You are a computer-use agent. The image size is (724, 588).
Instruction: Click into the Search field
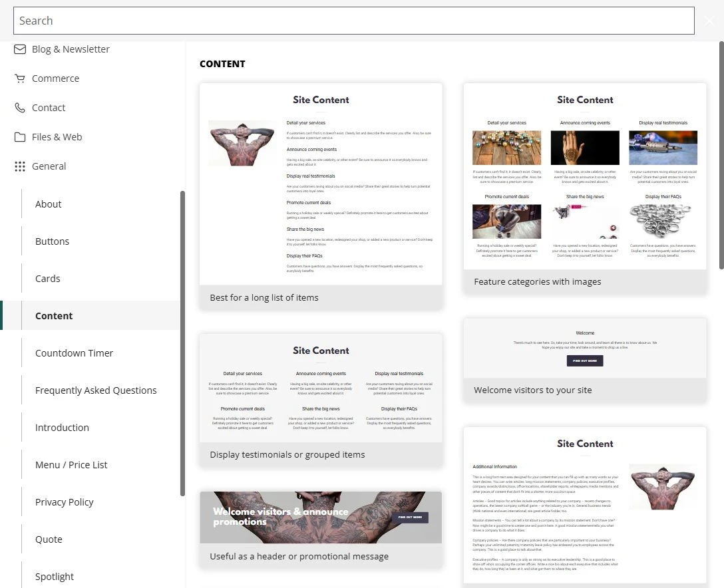pyautogui.click(x=354, y=21)
